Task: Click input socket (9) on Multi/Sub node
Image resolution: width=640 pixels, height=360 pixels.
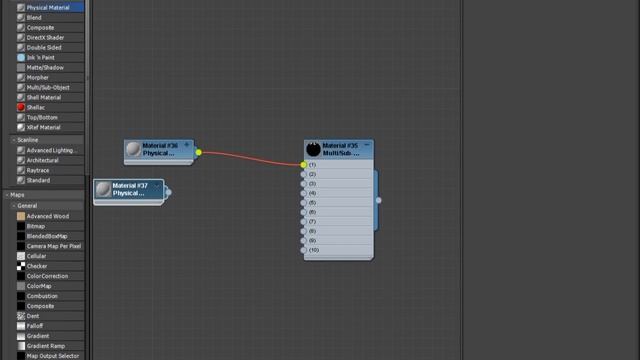Action: point(303,240)
